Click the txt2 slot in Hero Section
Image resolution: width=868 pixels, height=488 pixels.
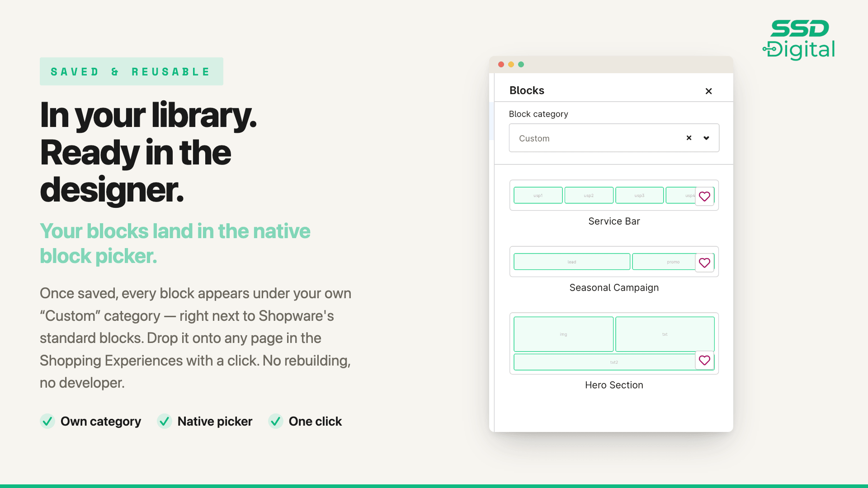click(x=614, y=362)
